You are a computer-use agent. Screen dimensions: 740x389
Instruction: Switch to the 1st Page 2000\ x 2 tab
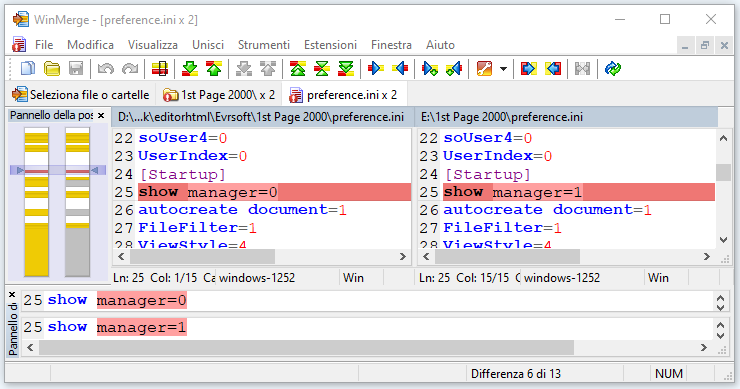pyautogui.click(x=219, y=95)
